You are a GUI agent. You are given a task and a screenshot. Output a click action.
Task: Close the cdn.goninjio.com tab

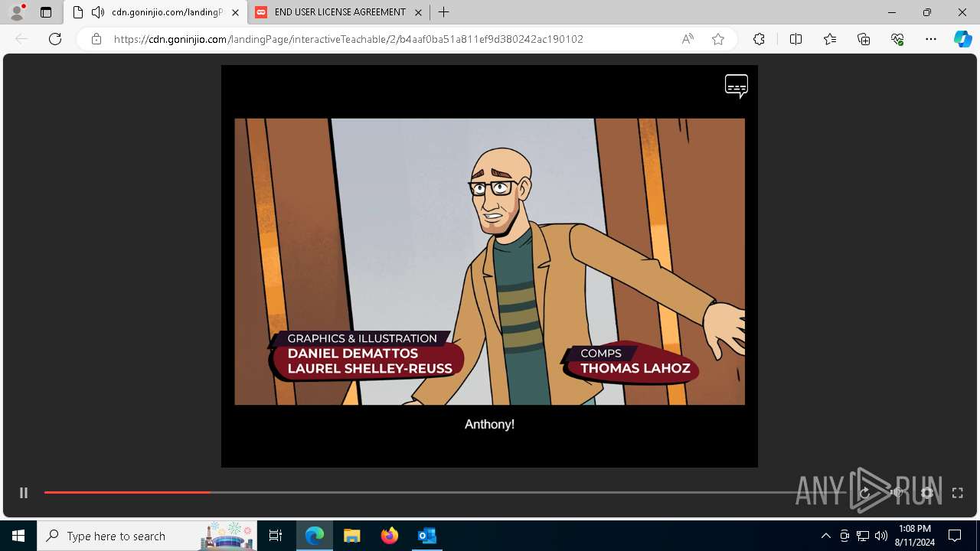tap(235, 12)
